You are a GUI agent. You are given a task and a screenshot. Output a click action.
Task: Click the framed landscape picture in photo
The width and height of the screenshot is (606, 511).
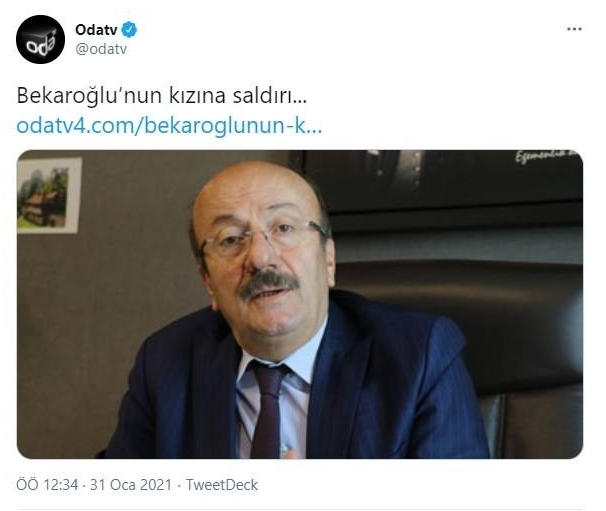pos(49,195)
